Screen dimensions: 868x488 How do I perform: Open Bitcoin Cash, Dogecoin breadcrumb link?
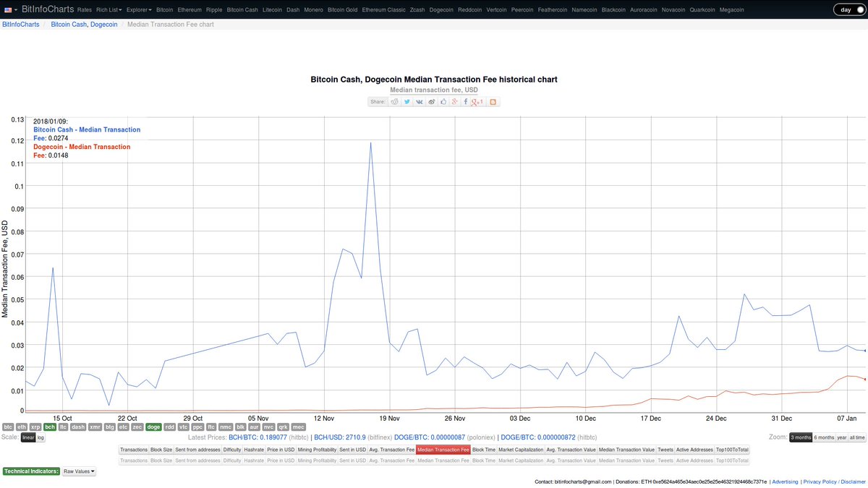pyautogui.click(x=84, y=25)
